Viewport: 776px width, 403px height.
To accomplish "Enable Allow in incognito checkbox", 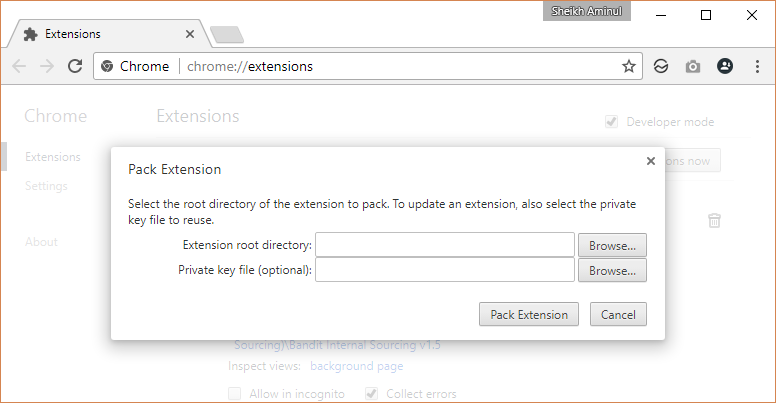I will coord(234,394).
